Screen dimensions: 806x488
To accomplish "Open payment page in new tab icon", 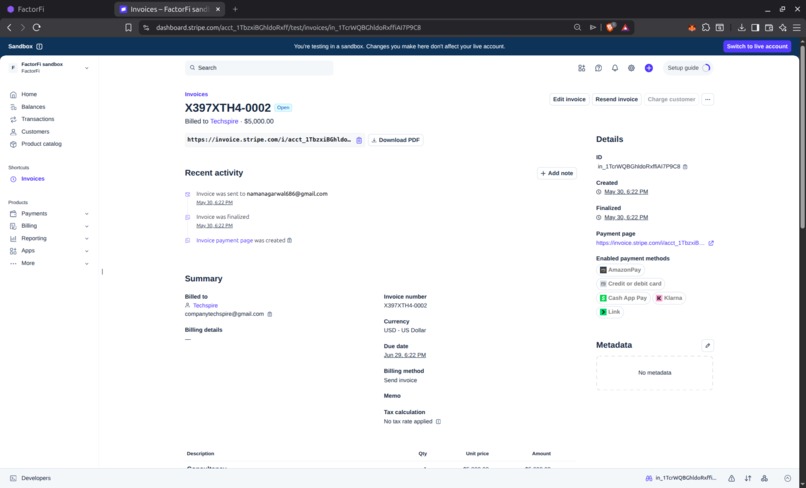I will [711, 243].
